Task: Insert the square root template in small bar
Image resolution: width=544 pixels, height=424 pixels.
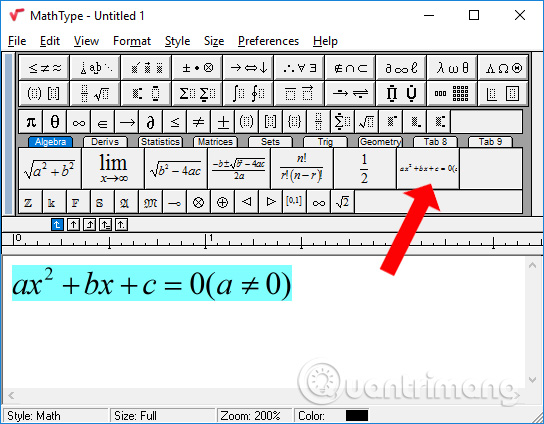Action: click(x=367, y=122)
